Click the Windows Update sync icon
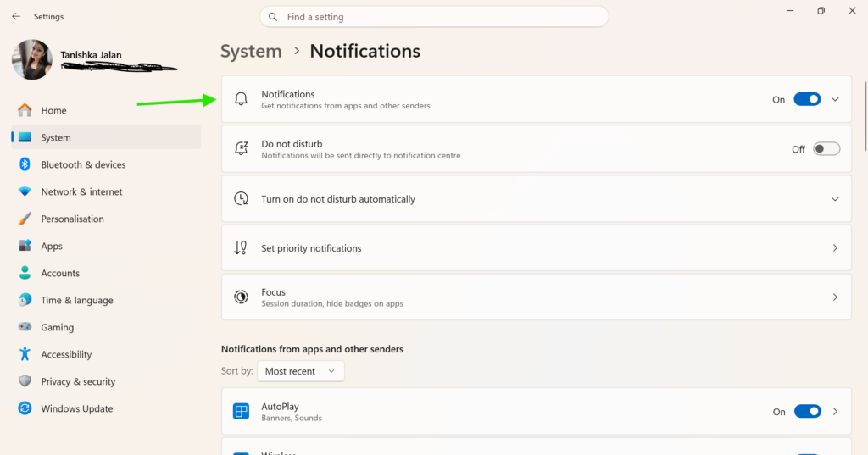This screenshot has width=868, height=455. (25, 408)
